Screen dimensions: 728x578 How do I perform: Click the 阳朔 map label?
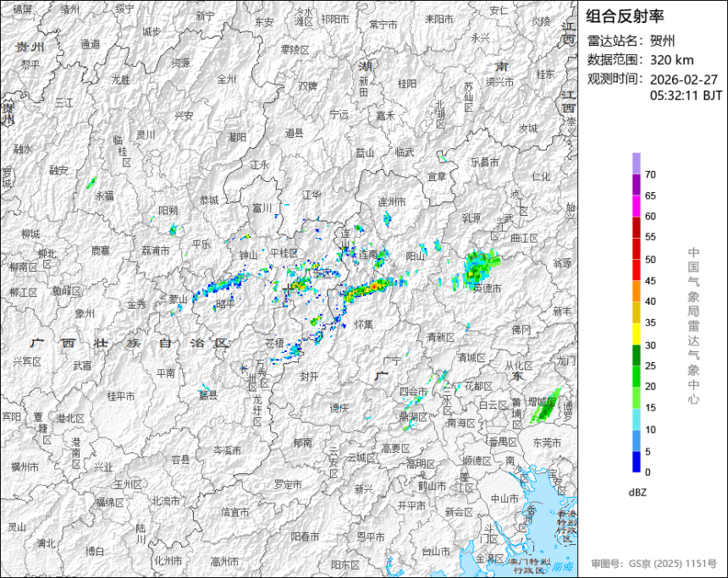(x=168, y=211)
